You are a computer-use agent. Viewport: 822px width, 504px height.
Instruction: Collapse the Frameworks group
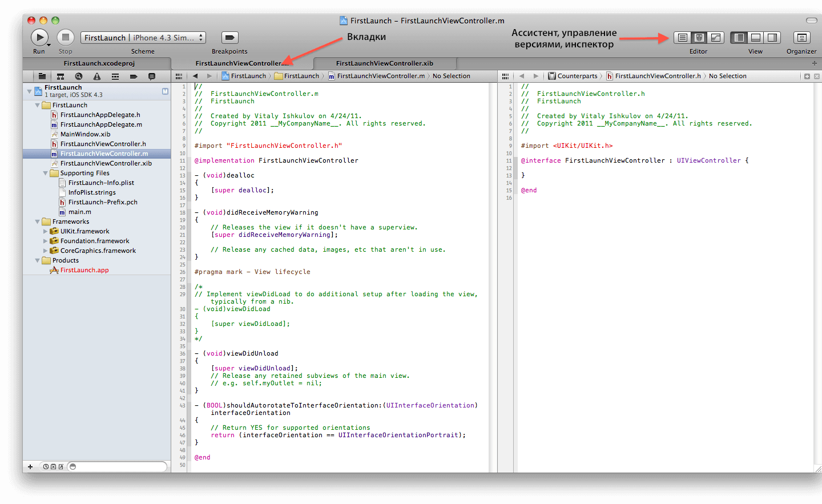point(38,221)
